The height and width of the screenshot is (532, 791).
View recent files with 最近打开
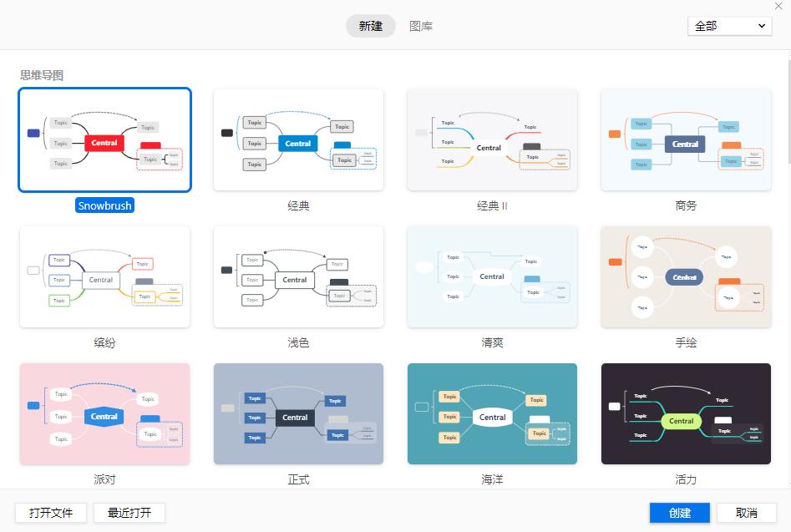coord(129,513)
